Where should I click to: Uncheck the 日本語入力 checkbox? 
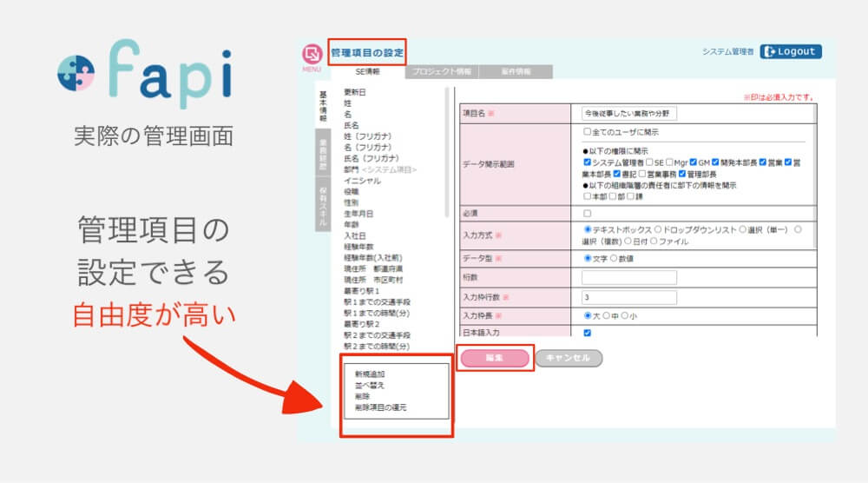[x=588, y=333]
